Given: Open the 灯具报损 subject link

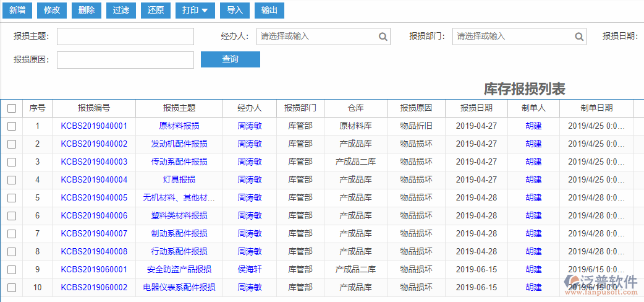Looking at the screenshot, I should coord(179,179).
